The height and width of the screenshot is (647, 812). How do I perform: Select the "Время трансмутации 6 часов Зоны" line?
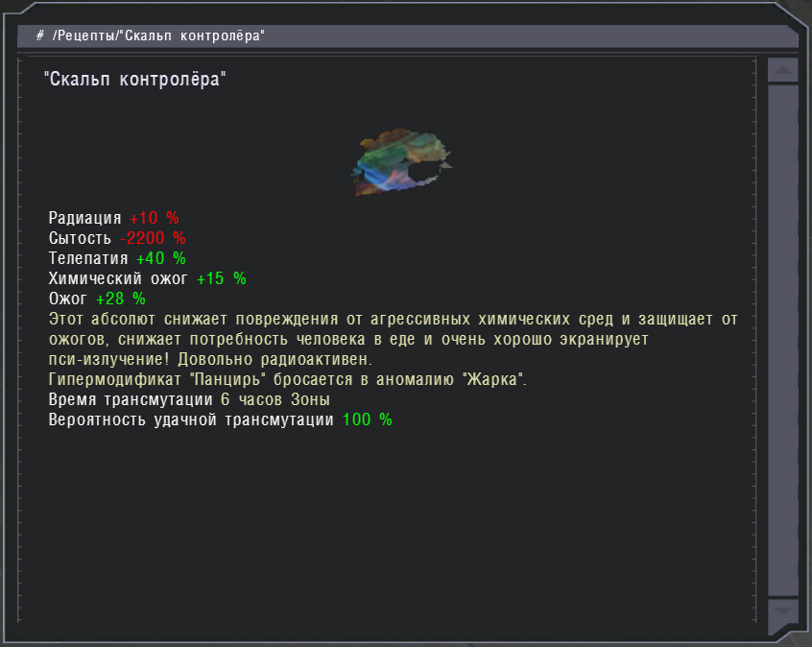point(189,399)
